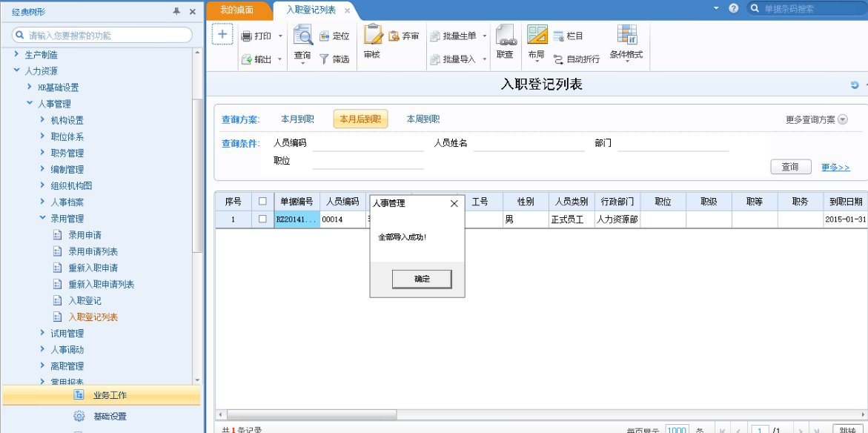Expand 更多查询方案 dropdown
Screen dimensions: 868x433
[x=843, y=119]
